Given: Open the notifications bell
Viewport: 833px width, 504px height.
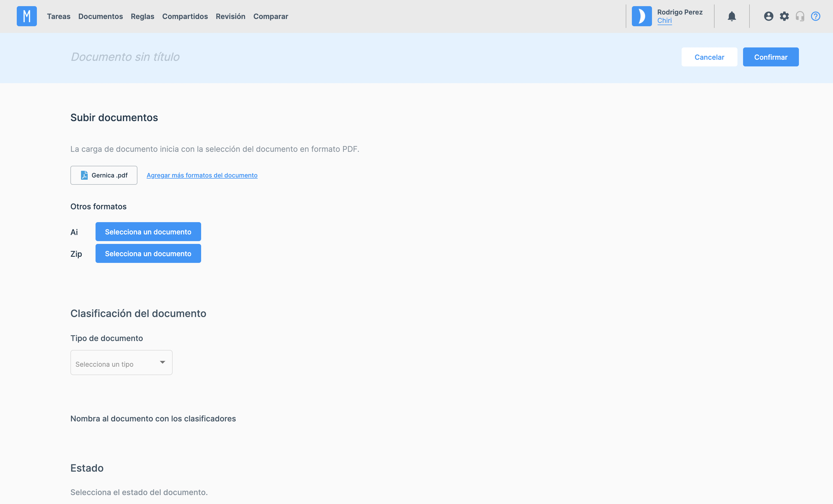Looking at the screenshot, I should click(x=732, y=16).
